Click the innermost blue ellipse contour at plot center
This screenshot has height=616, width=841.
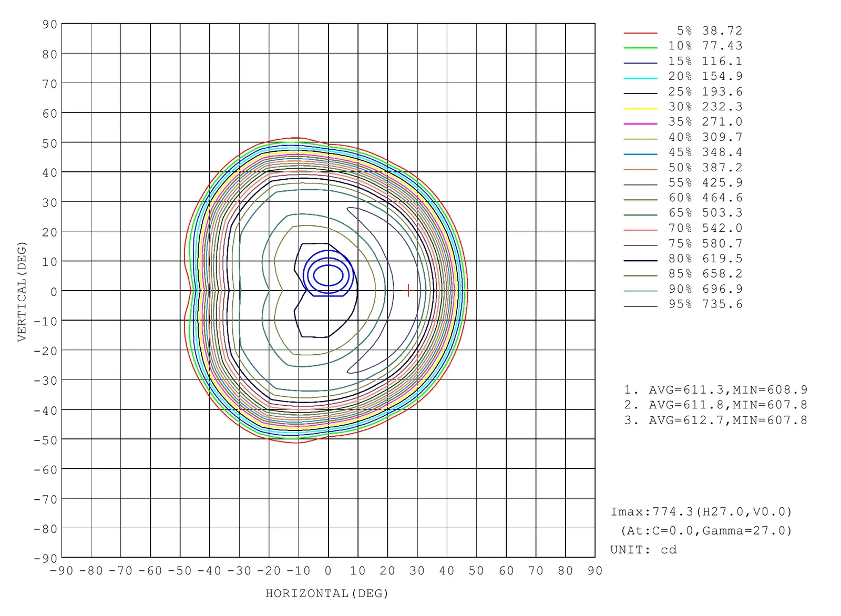pyautogui.click(x=329, y=275)
